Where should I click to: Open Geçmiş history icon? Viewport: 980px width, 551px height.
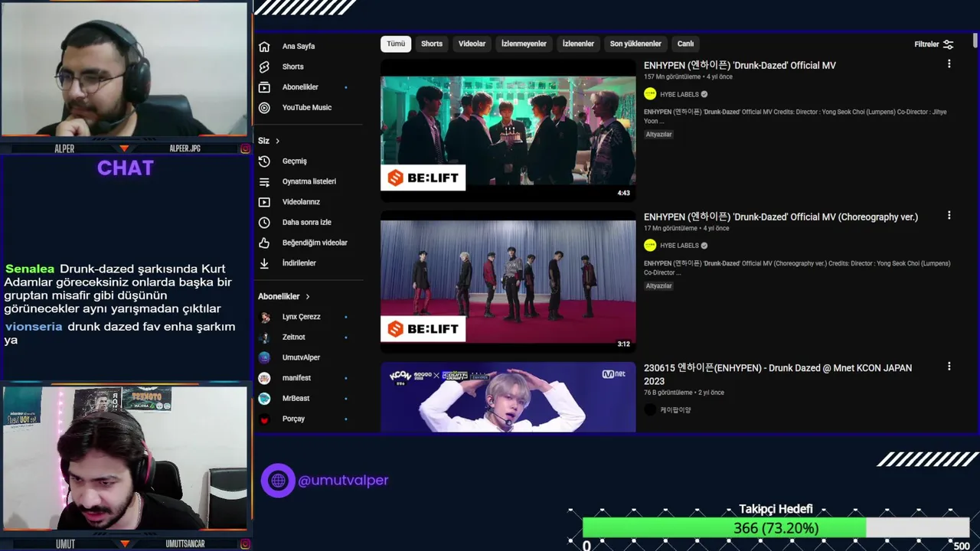coord(264,161)
